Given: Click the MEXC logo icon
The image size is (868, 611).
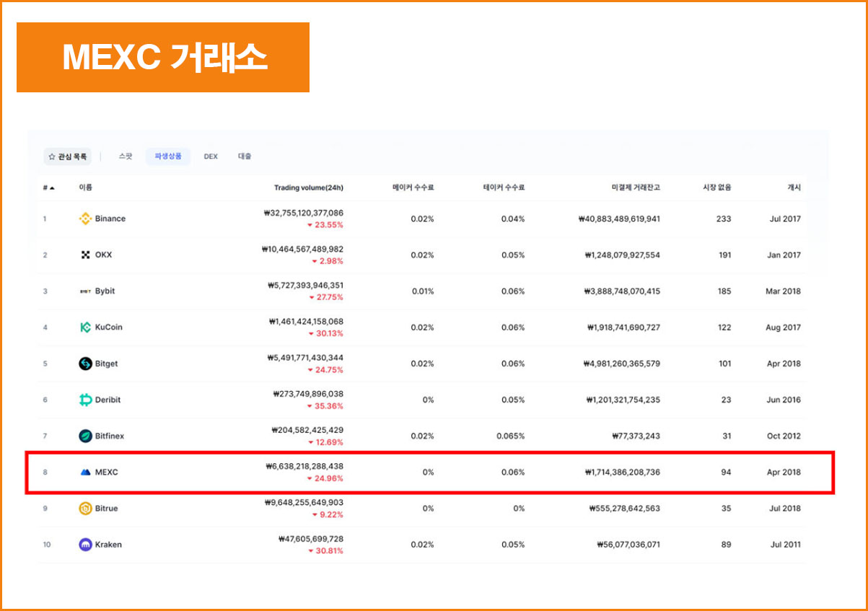Looking at the screenshot, I should (x=85, y=472).
